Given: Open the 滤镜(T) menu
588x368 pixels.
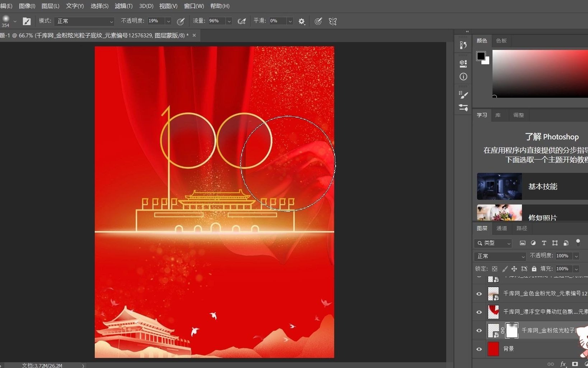Looking at the screenshot, I should coord(123,6).
